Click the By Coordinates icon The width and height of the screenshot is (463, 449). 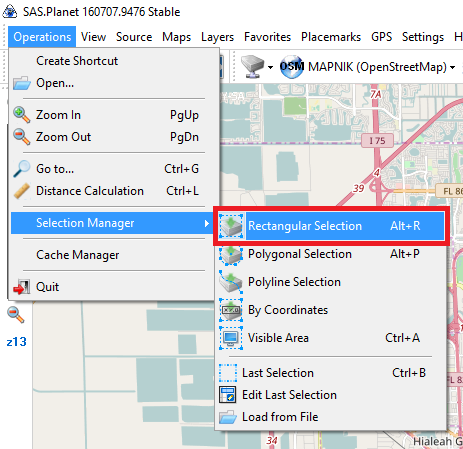tap(231, 310)
